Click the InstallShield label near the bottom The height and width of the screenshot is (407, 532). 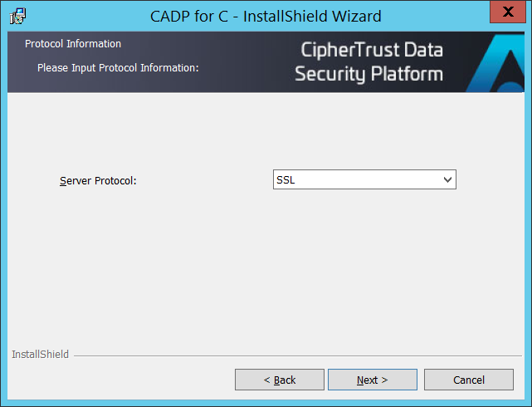[40, 355]
